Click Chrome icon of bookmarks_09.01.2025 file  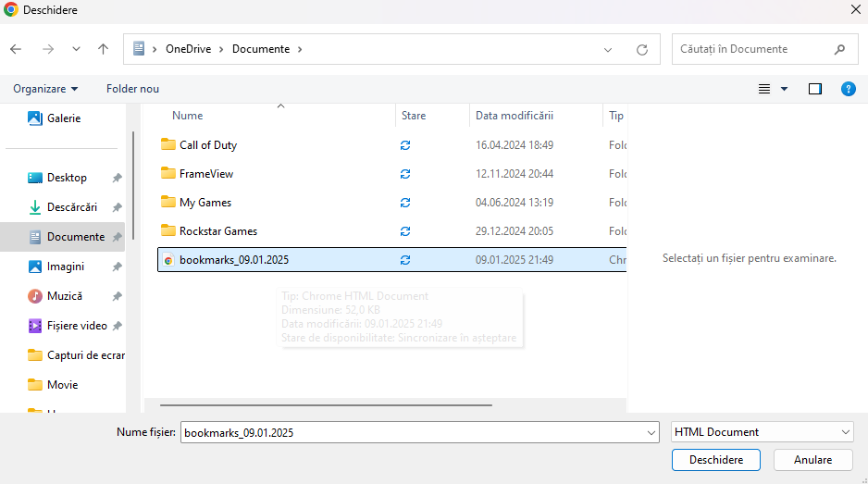(x=168, y=260)
